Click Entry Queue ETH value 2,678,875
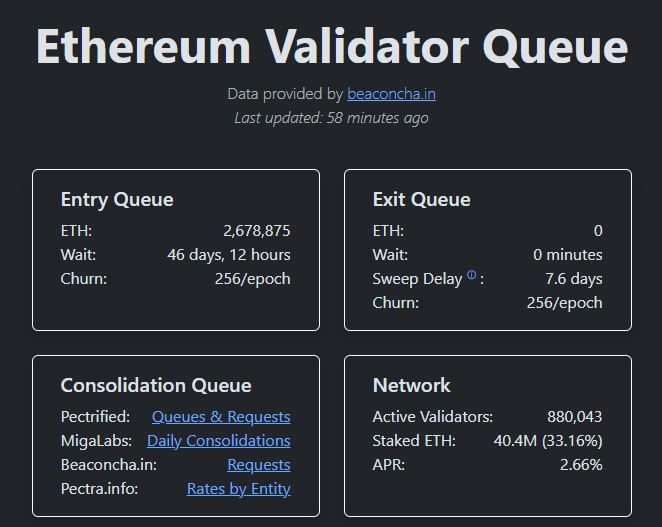The image size is (662, 527). [257, 231]
